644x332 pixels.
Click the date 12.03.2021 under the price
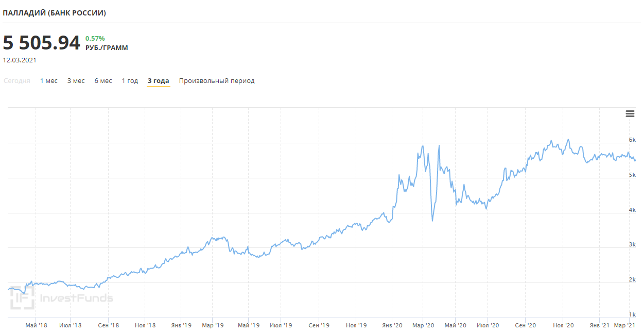click(20, 60)
